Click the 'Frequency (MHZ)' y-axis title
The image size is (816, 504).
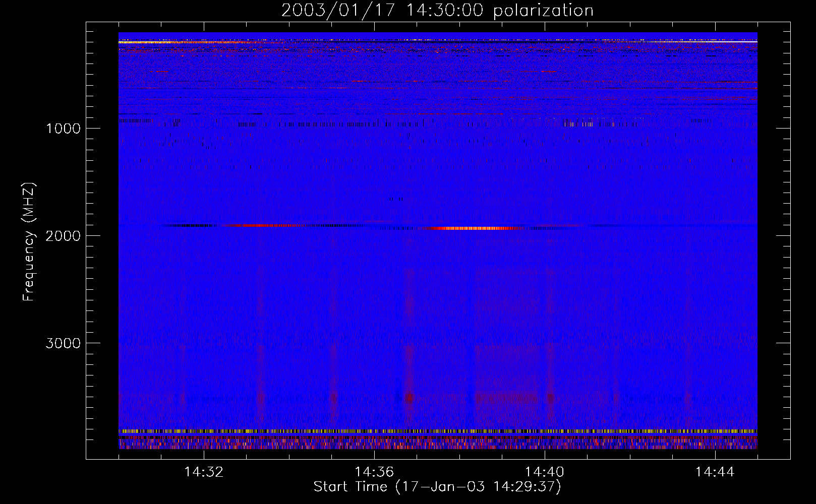click(x=29, y=242)
